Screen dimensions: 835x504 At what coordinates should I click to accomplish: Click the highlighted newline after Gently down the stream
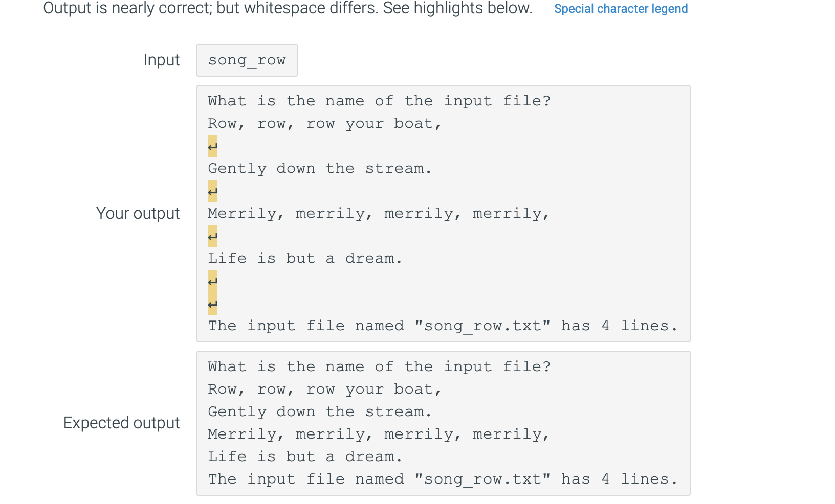212,191
